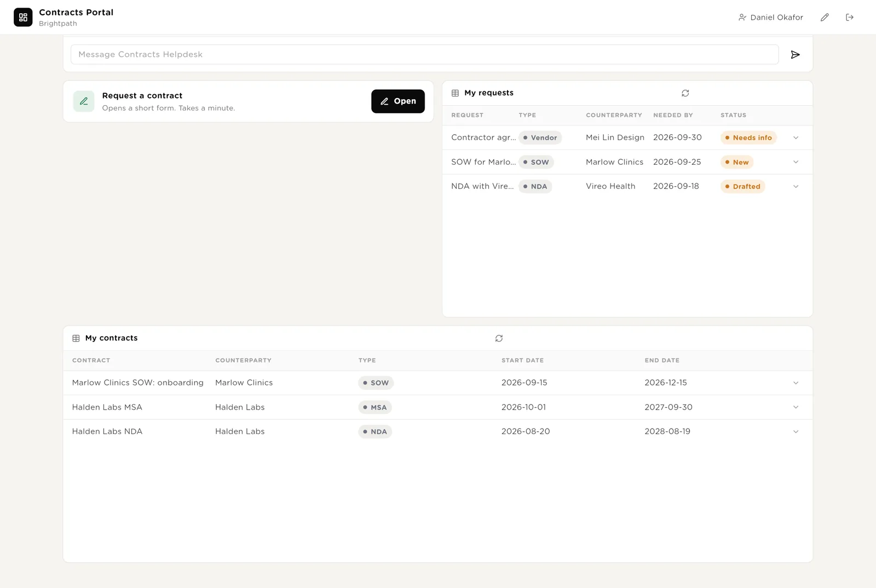
Task: Select the Mei Lin Design counterparty cell
Action: click(x=615, y=137)
